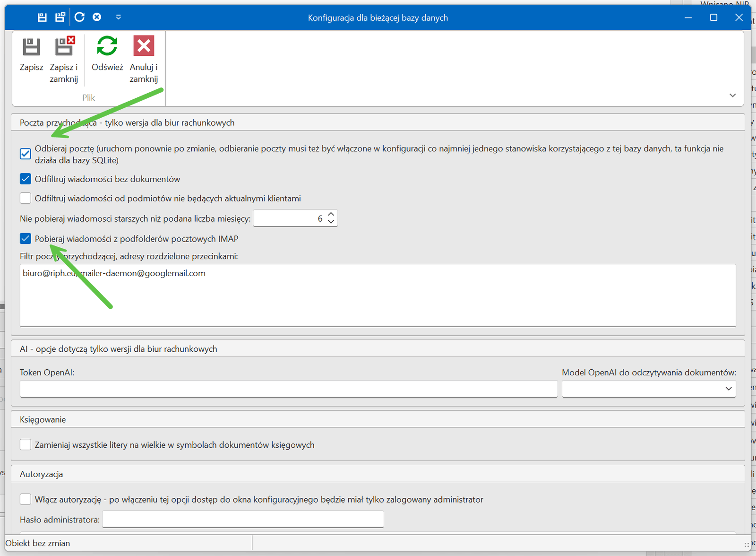The image size is (756, 556).
Task: Enable filtering messages from non-current clients
Action: coord(26,199)
